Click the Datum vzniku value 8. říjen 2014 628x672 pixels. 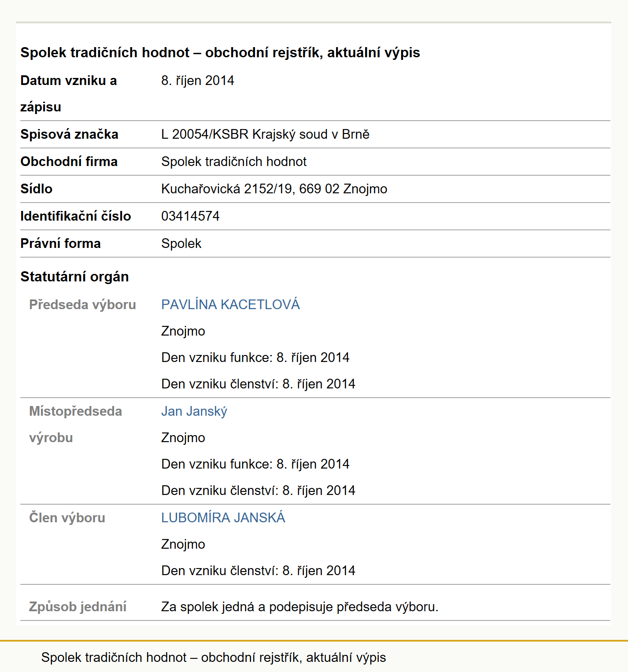[198, 81]
